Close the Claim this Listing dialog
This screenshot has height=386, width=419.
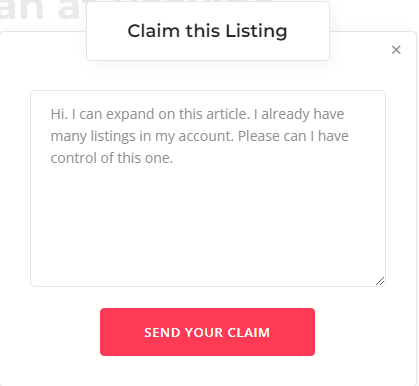396,50
